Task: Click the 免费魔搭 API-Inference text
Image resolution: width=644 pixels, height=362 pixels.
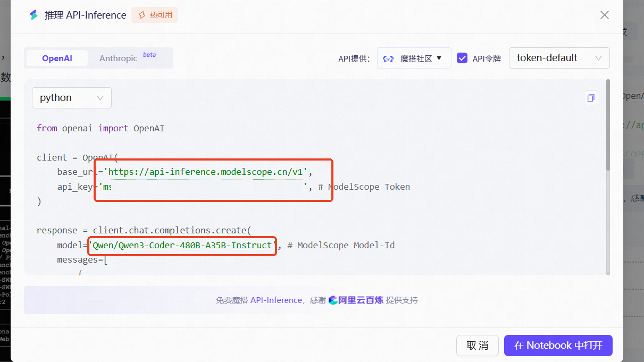Action: click(259, 300)
